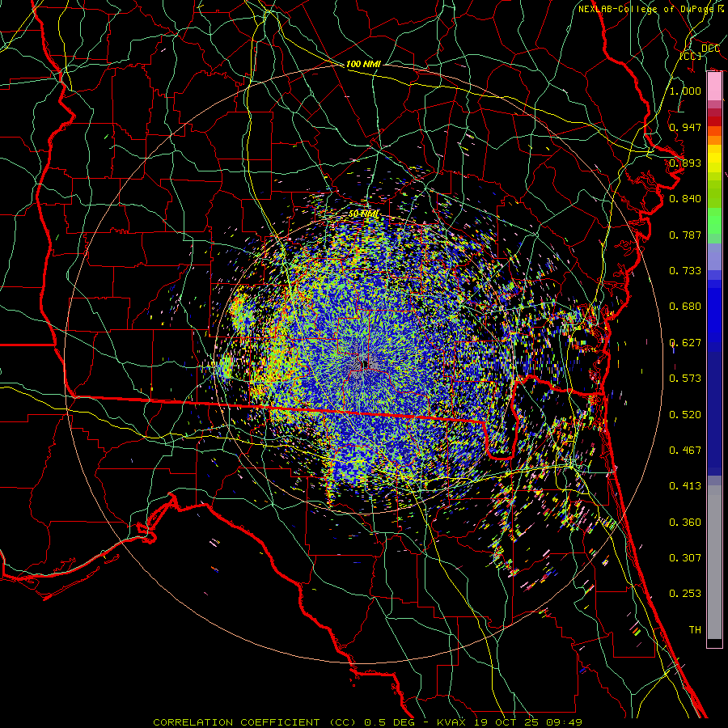Click the KVAX station identifier in caption

[452, 722]
